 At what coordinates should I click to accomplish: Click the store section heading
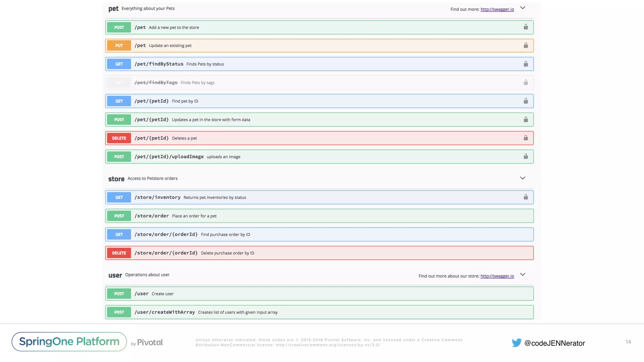116,179
